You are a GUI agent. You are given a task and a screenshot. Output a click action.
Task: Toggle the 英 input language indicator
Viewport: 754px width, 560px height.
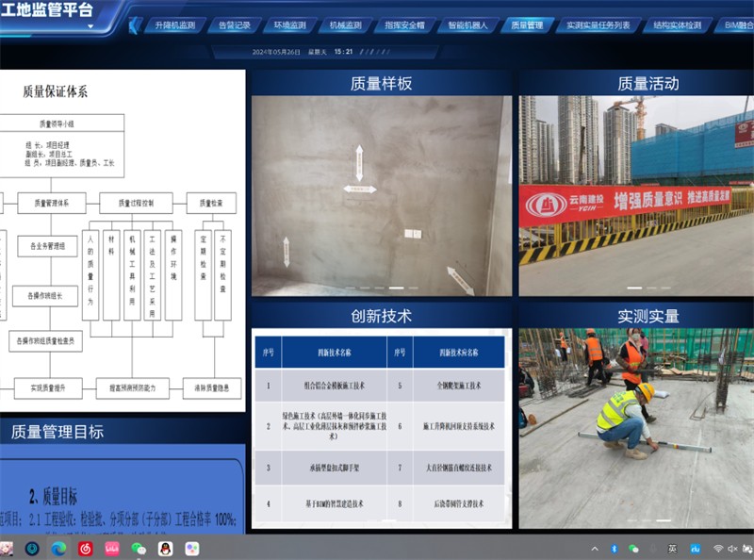tap(674, 548)
